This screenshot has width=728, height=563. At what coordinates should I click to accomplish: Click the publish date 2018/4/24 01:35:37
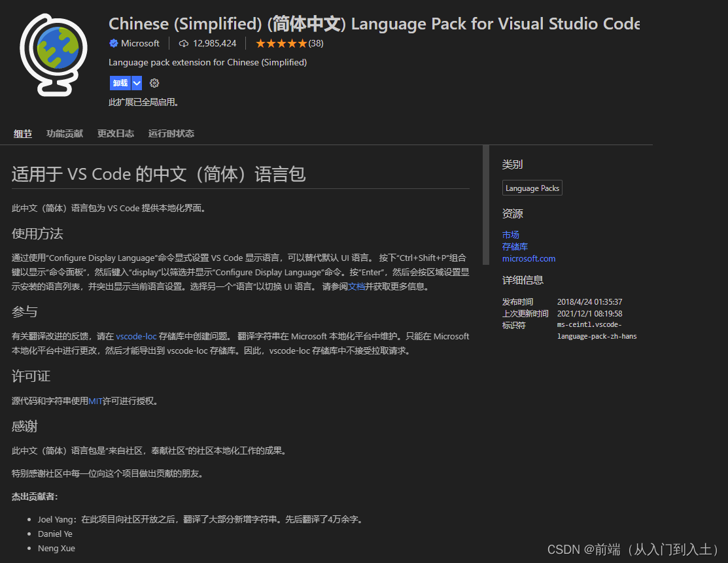[x=589, y=301]
